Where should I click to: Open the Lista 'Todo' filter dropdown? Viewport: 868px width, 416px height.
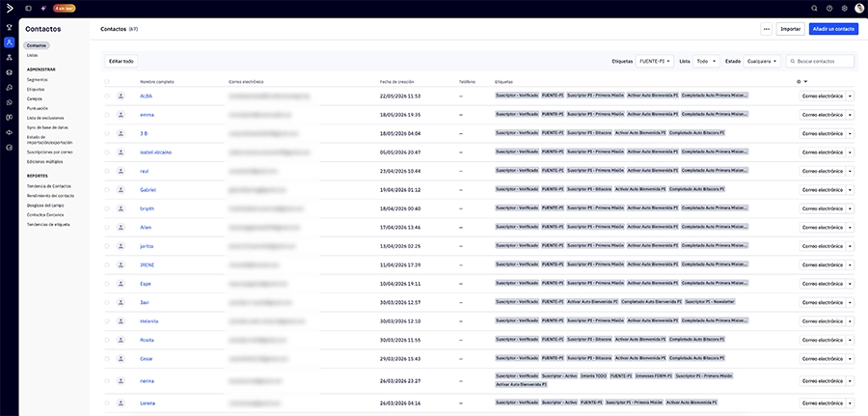(706, 61)
